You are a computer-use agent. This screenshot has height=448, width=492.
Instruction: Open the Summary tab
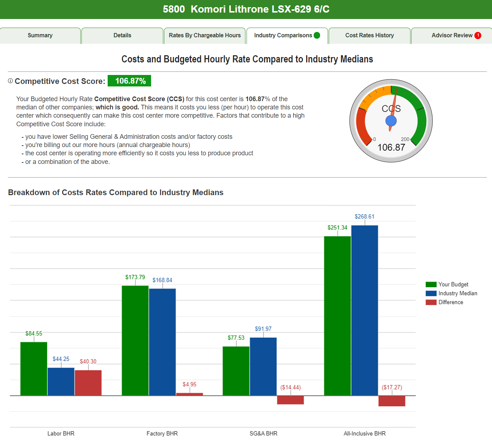[x=40, y=36]
